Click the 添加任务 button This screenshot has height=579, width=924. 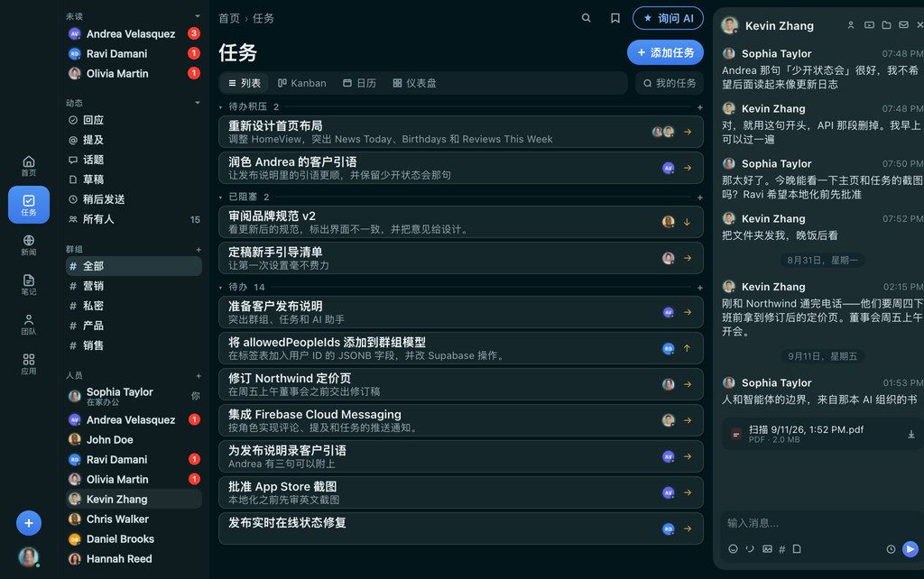pos(665,52)
